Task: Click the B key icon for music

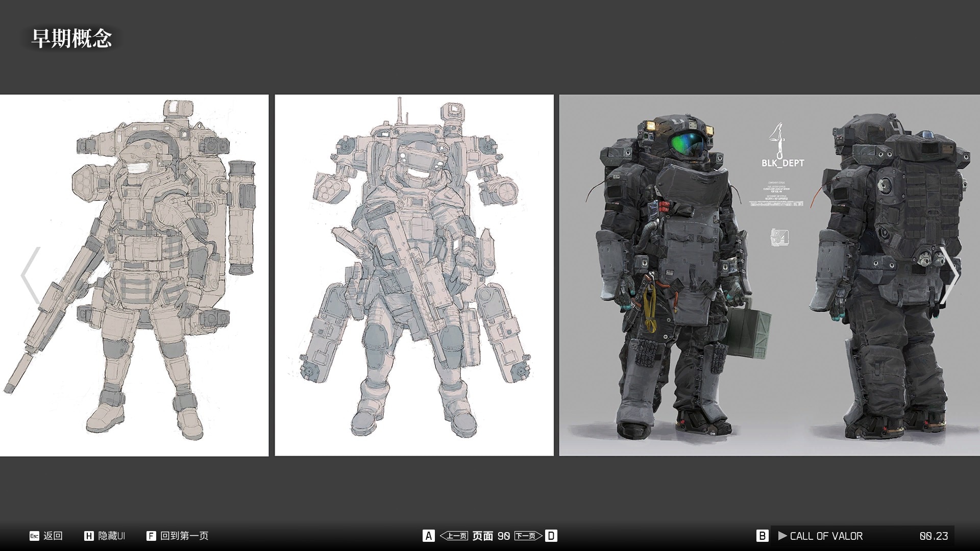Action: pos(762,536)
